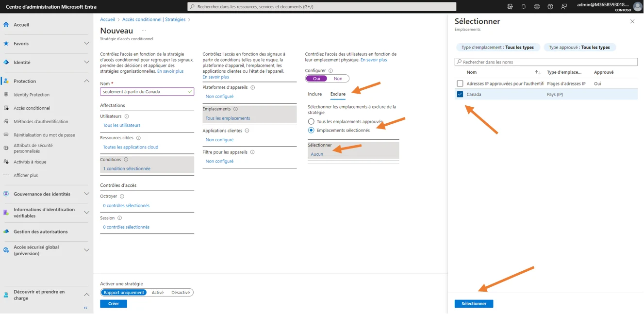Collapse sidebar with double chevron icon
The width and height of the screenshot is (644, 314).
coord(85,308)
